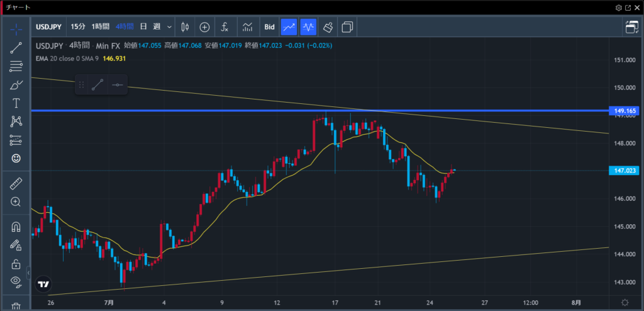Click the EMA value 146.931
Screen dimensions: 644x311
tap(114, 59)
